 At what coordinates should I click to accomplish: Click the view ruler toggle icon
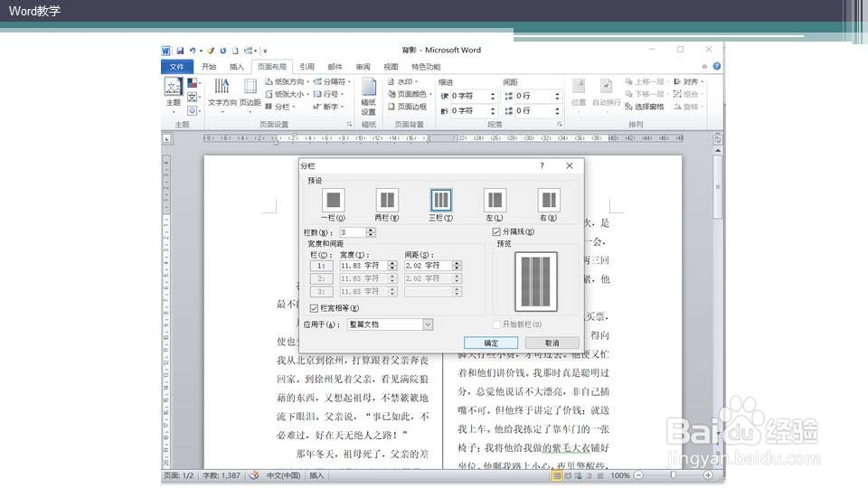pyautogui.click(x=717, y=139)
